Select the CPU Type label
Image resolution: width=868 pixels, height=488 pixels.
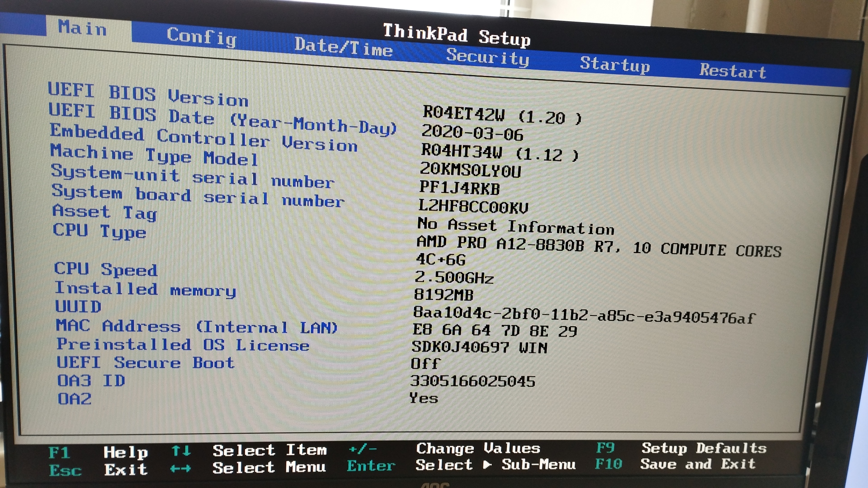[99, 231]
